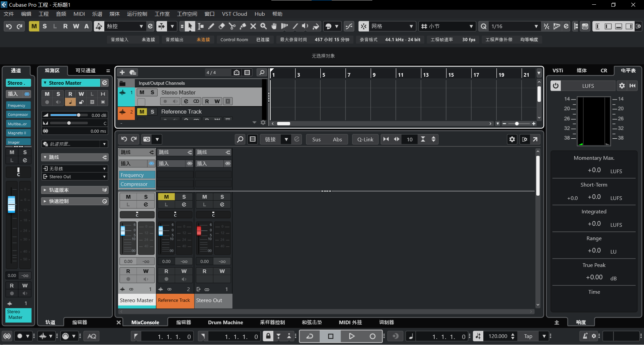Viewport: 644px width, 345px height.
Task: Open LUFS meter settings gear
Action: [622, 86]
